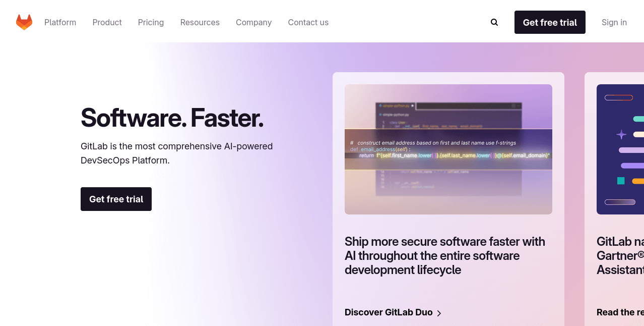The height and width of the screenshot is (326, 644).
Task: Select Company in the navigation bar
Action: click(x=253, y=22)
